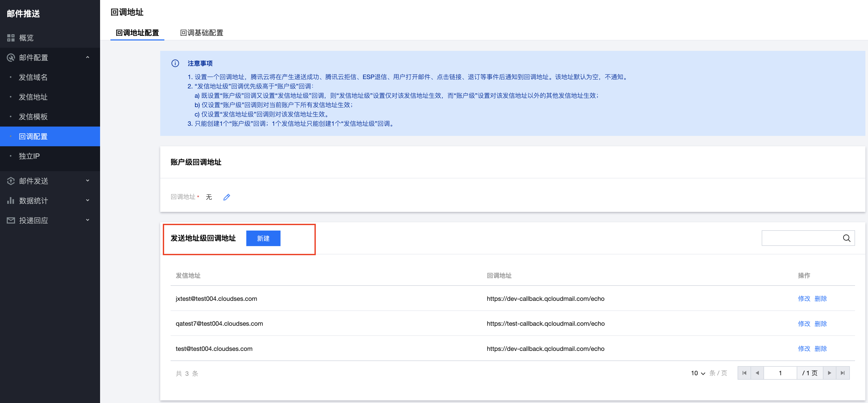Go to previous page arrow
The width and height of the screenshot is (868, 403).
(757, 373)
